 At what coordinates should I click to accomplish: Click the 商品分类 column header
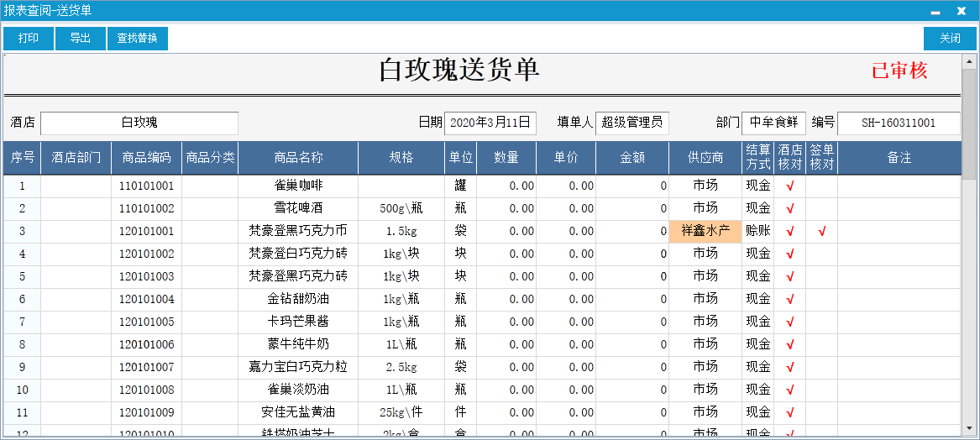[x=210, y=158]
